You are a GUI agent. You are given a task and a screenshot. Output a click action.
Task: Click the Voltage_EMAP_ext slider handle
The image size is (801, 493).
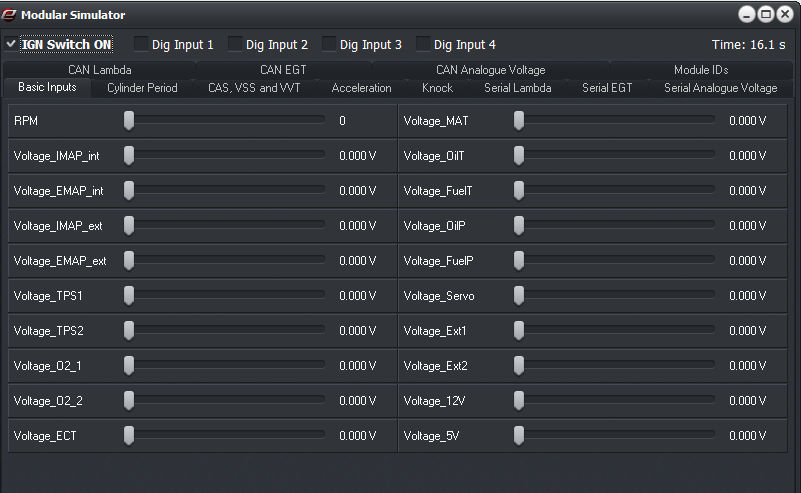click(x=129, y=261)
